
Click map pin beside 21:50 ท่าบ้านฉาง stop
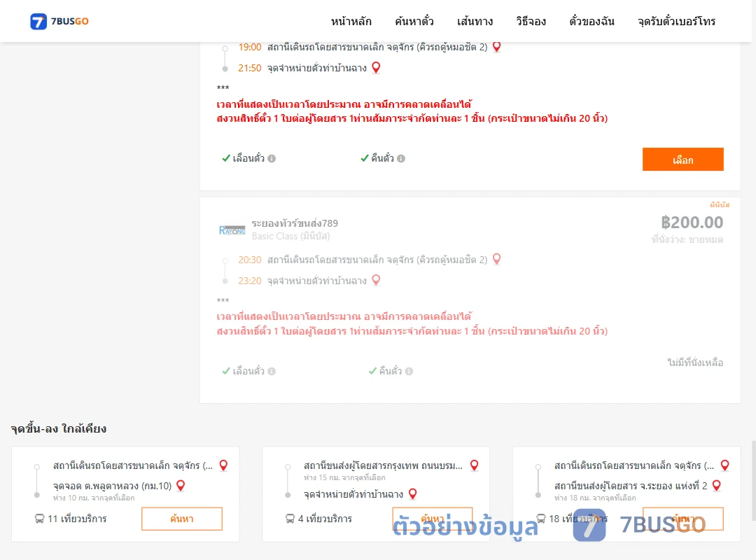[376, 67]
